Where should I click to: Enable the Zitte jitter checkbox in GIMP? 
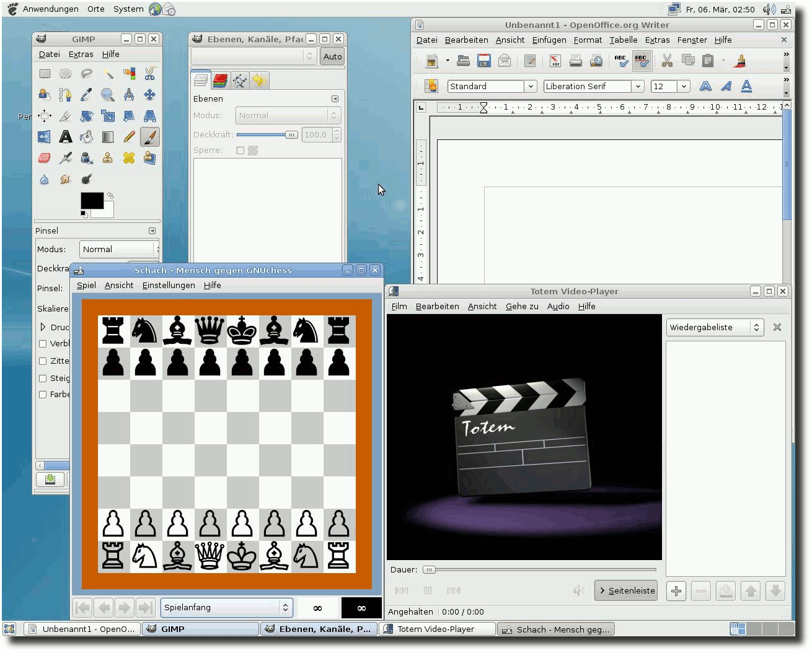coord(43,361)
